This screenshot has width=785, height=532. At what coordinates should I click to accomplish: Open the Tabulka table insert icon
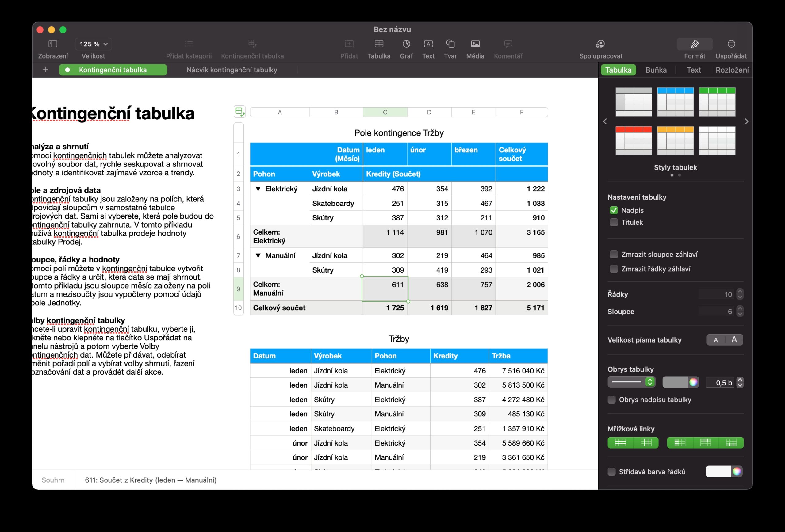point(379,44)
